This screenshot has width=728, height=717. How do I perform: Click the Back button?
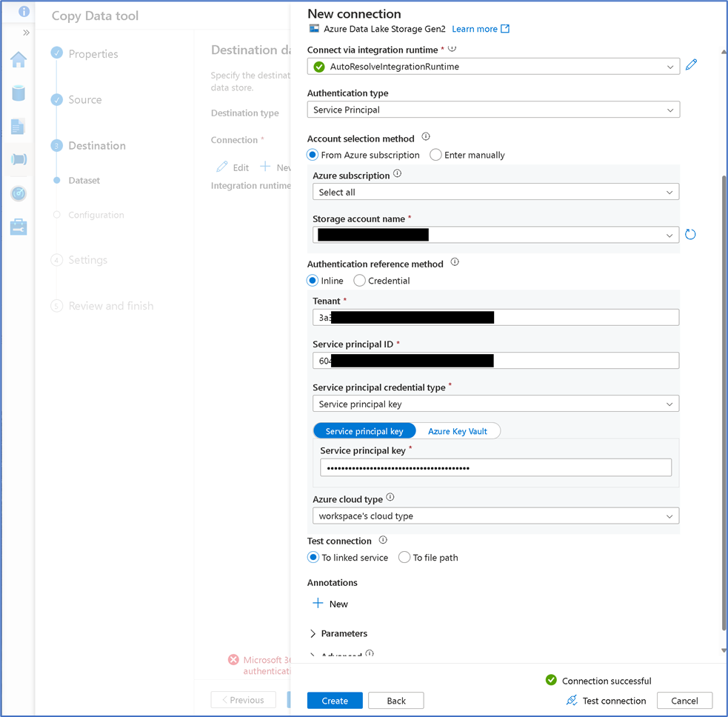396,700
